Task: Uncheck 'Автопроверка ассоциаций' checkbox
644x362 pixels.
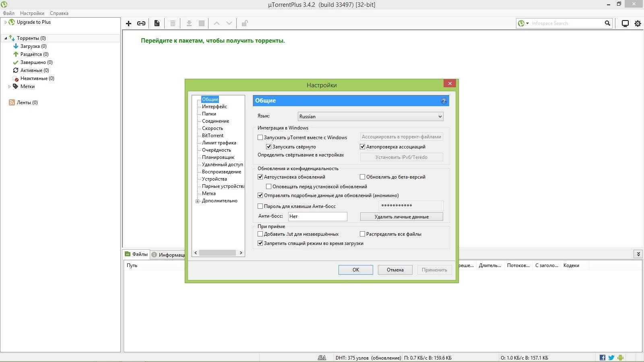Action: (x=362, y=147)
